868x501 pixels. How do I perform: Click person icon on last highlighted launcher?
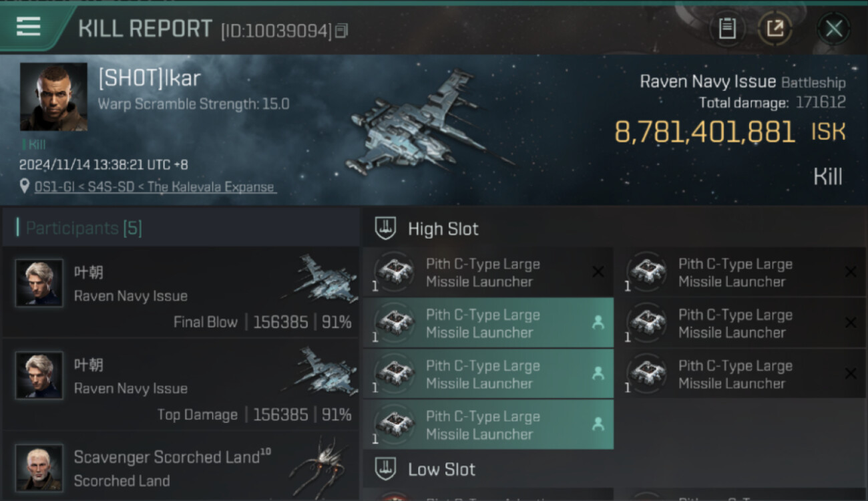598,424
